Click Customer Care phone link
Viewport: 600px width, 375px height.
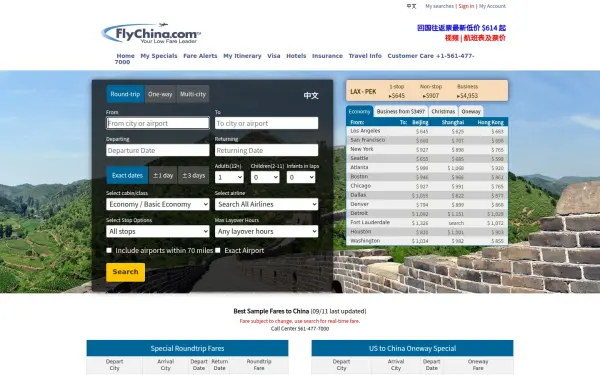click(x=430, y=56)
